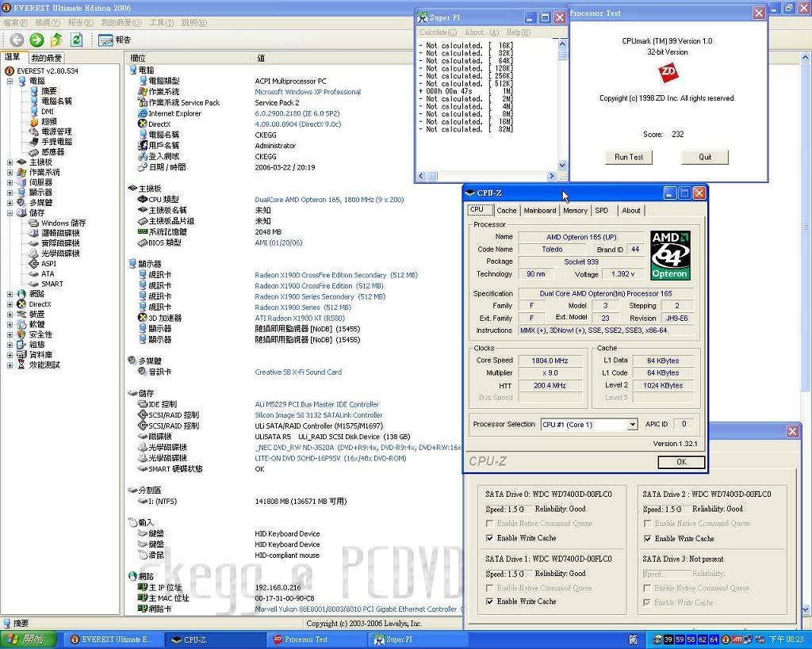This screenshot has height=649, width=812.
Task: Expand the 顯示器 tree node
Action: 10,193
